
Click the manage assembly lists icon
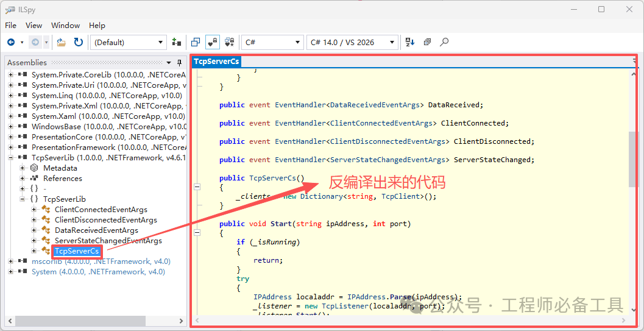pos(177,42)
